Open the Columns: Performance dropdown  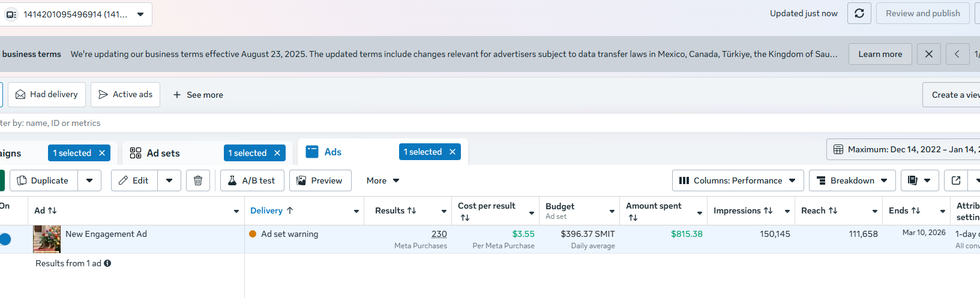tap(738, 180)
